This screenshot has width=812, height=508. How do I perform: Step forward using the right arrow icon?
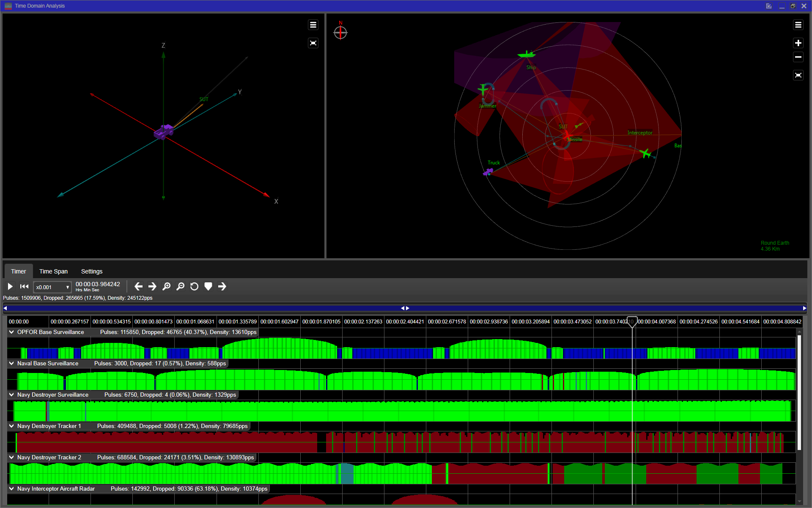pyautogui.click(x=152, y=287)
